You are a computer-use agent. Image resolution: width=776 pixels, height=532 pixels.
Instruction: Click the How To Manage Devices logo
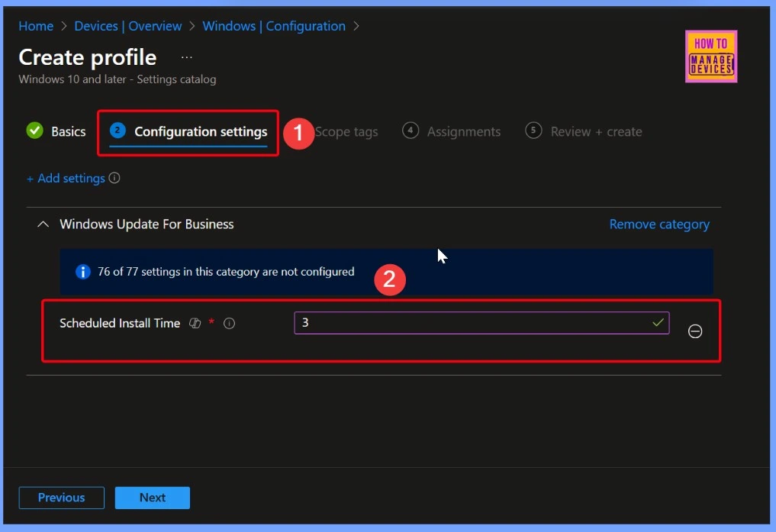(710, 56)
